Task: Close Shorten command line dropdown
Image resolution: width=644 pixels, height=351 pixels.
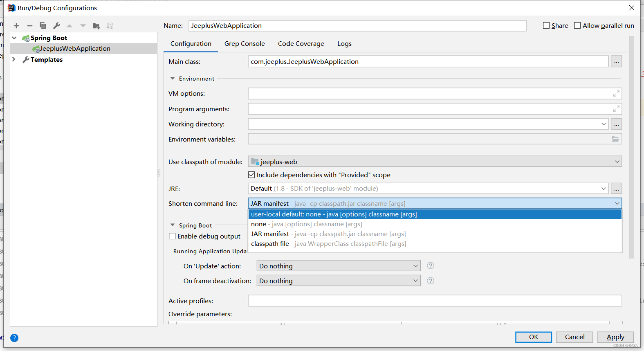Action: tap(617, 203)
